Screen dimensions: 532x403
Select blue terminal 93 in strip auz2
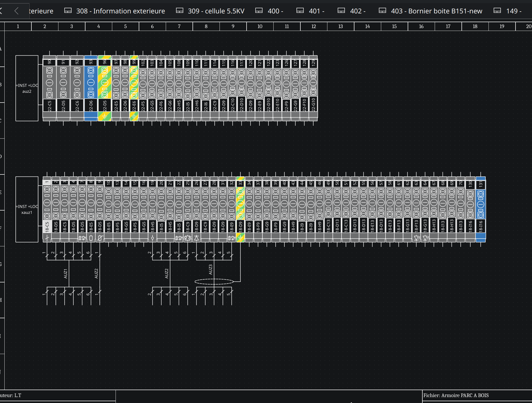91,88
